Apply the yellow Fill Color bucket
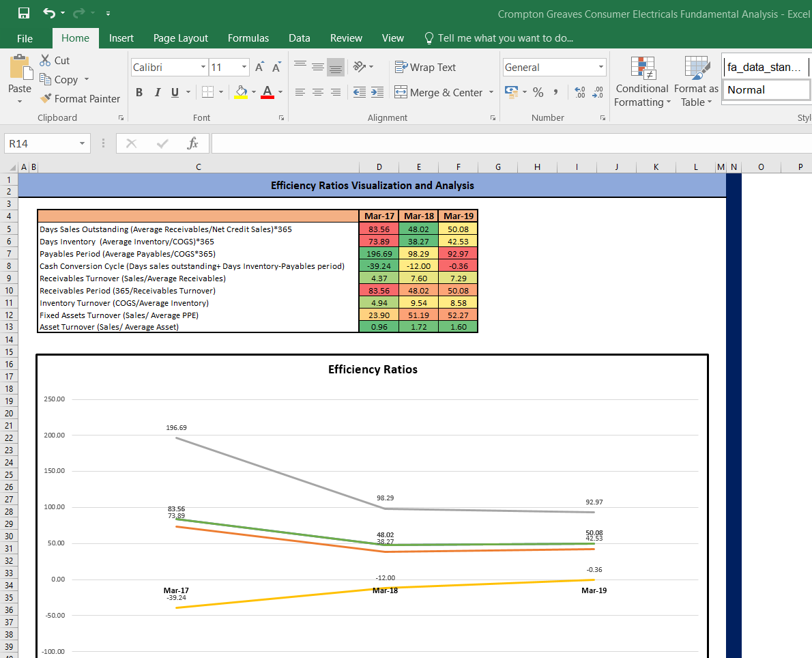 [x=241, y=92]
